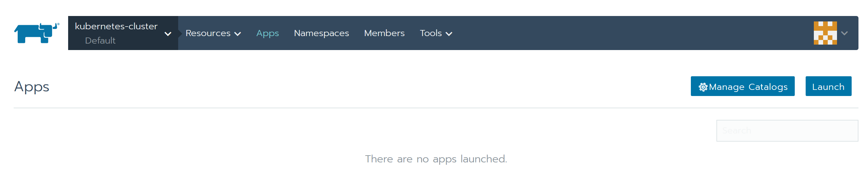The width and height of the screenshot is (868, 176).
Task: Click the Launch button
Action: click(828, 86)
